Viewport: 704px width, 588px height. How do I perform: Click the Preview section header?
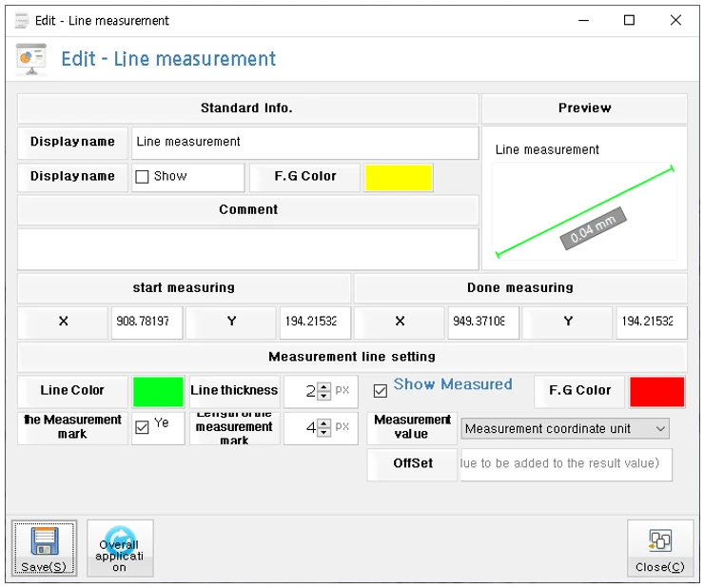pos(584,108)
